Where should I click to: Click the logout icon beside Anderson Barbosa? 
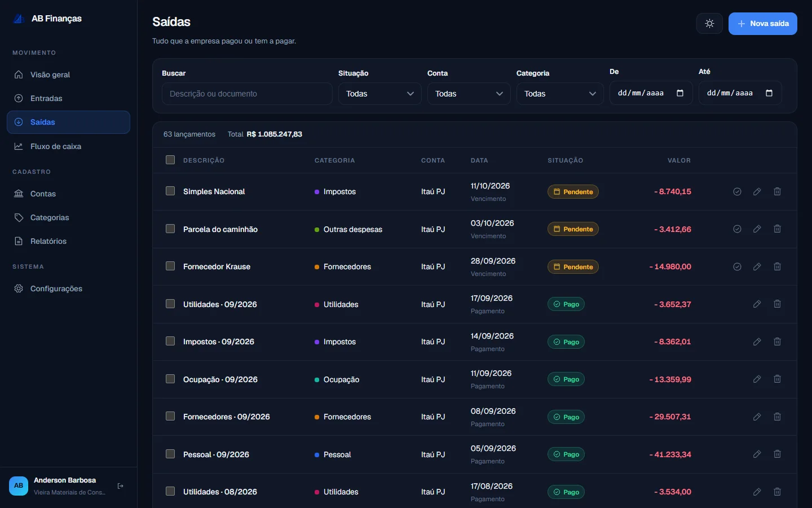(x=120, y=486)
